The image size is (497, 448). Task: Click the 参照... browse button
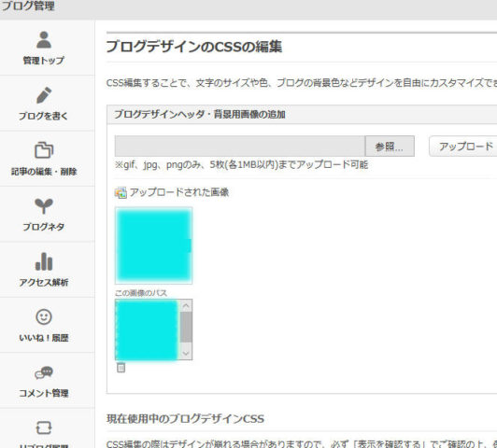coord(390,147)
